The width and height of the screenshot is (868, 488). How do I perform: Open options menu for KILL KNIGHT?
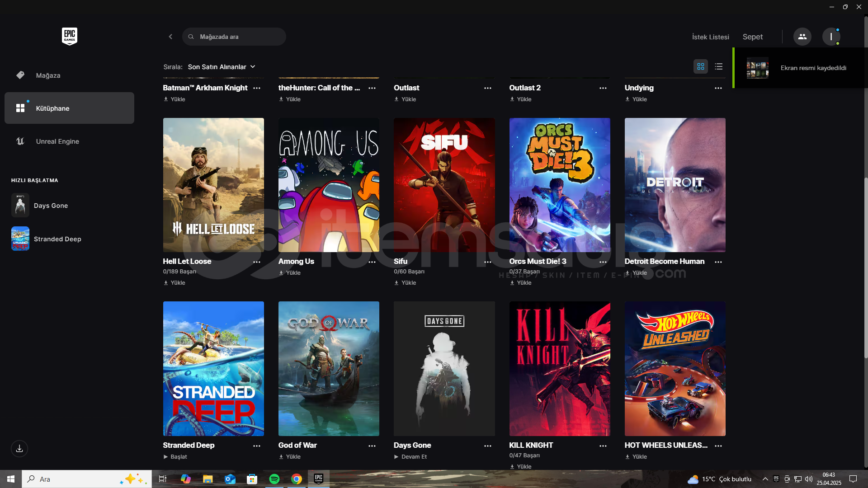tap(603, 446)
